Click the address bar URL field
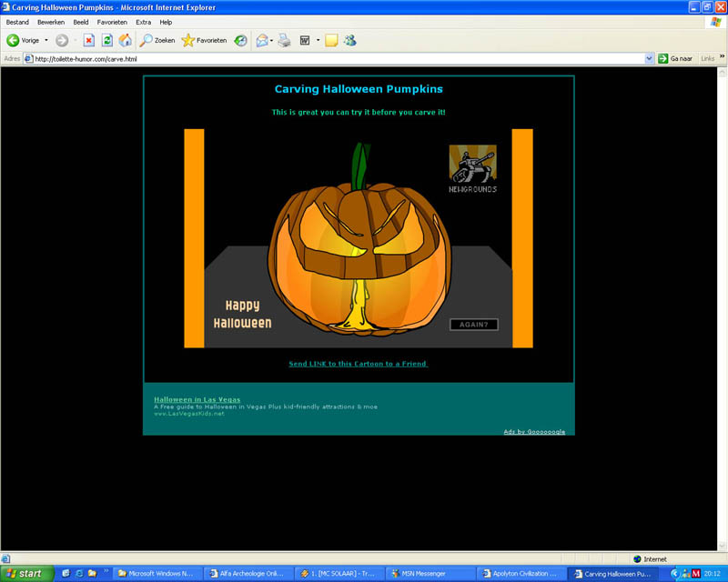 337,58
